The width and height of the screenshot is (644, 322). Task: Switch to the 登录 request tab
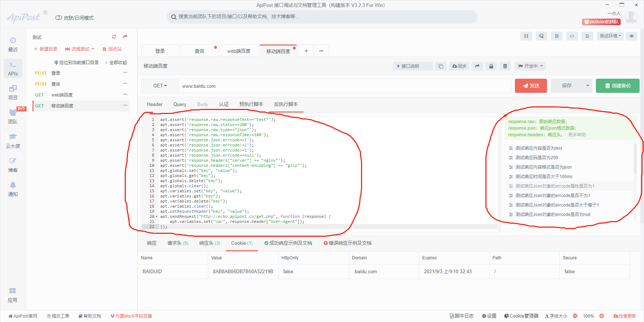160,51
